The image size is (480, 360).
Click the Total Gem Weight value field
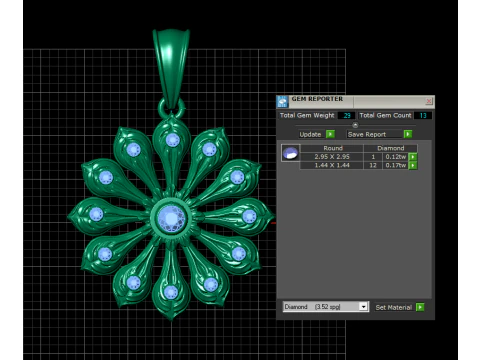(347, 115)
